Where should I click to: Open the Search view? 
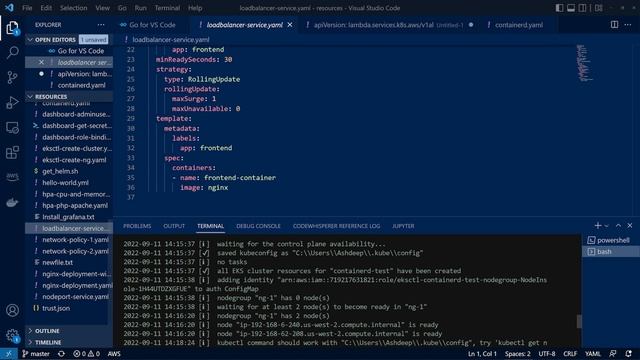click(12, 52)
